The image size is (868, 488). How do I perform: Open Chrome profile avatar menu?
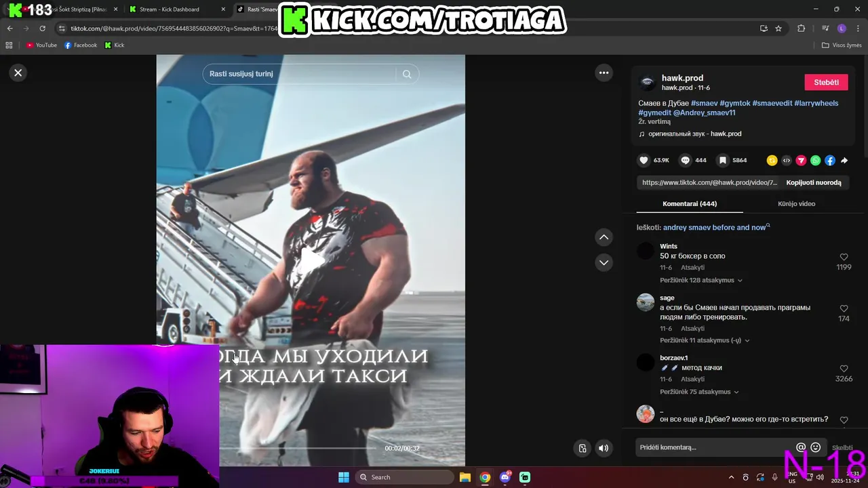(842, 28)
